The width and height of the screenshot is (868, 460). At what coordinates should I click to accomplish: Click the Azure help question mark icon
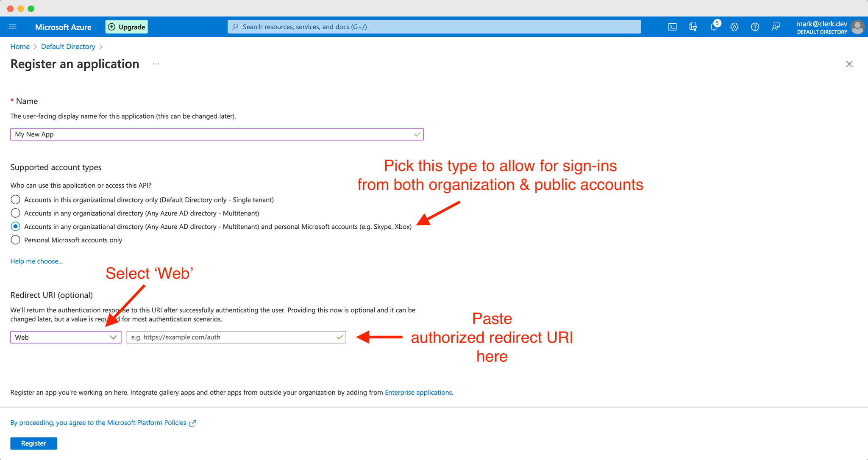[754, 26]
